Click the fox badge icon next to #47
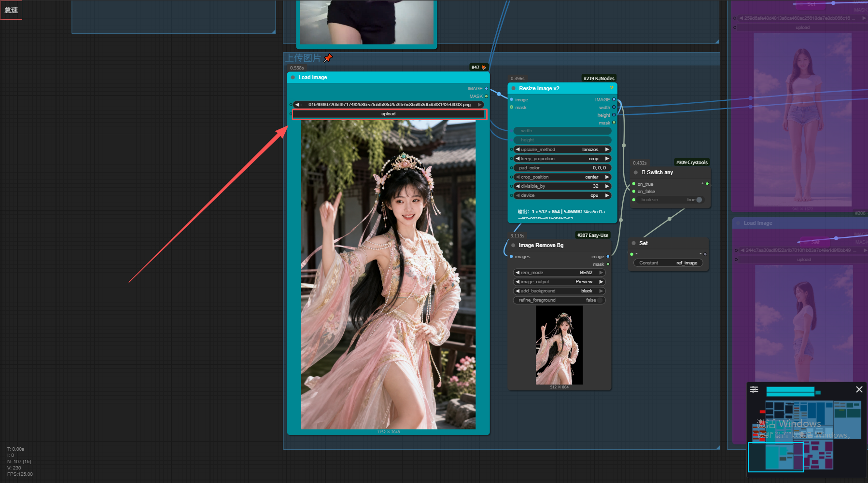The width and height of the screenshot is (868, 483). tap(484, 68)
